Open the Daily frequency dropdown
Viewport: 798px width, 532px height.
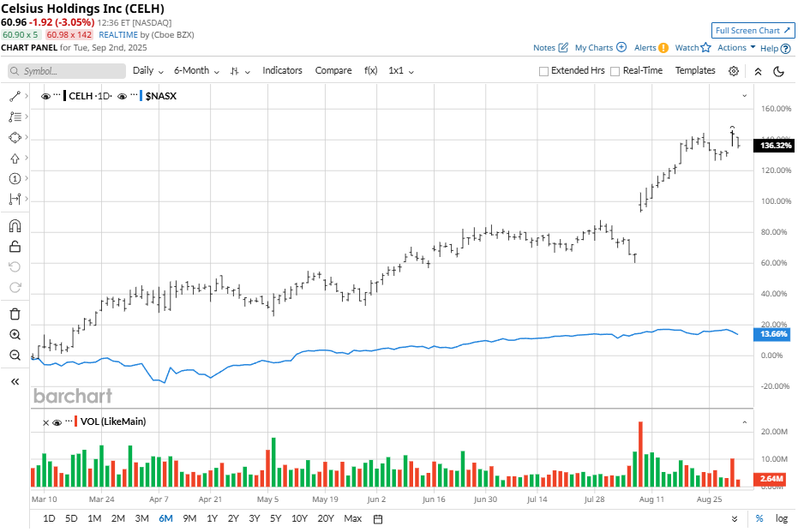[x=148, y=71]
